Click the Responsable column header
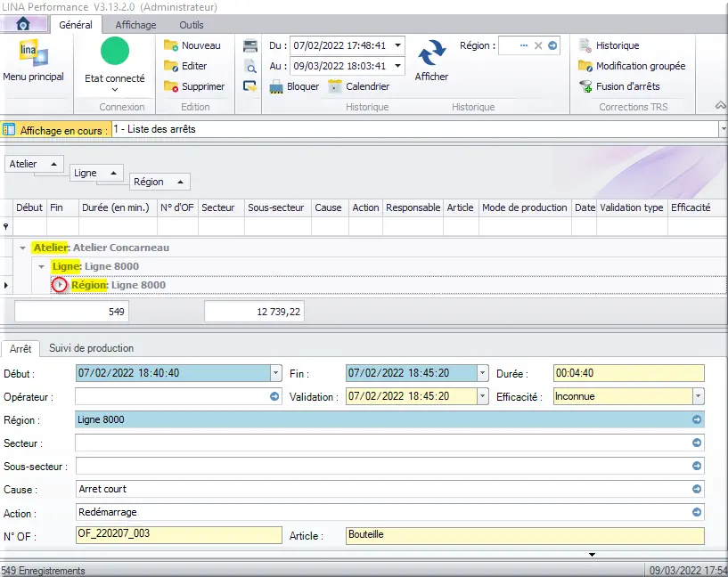 [413, 207]
